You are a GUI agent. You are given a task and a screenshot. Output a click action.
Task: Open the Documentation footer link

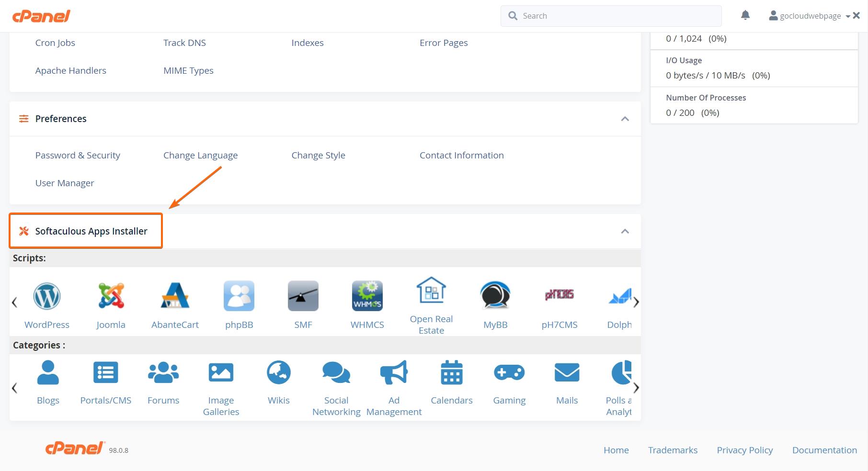[x=824, y=450]
